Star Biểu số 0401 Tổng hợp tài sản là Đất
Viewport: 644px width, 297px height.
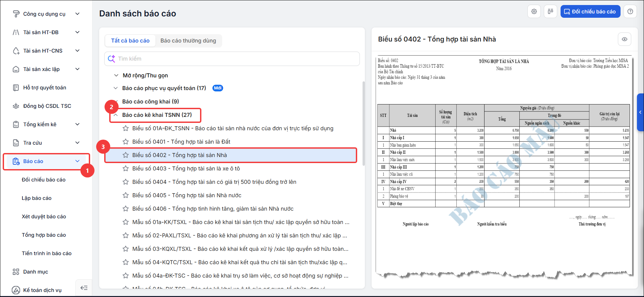pos(126,142)
